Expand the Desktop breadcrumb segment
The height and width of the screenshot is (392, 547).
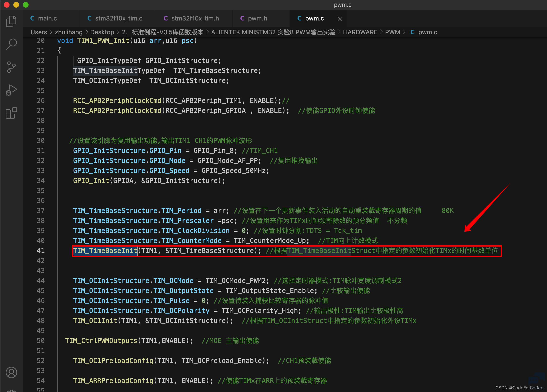point(102,32)
